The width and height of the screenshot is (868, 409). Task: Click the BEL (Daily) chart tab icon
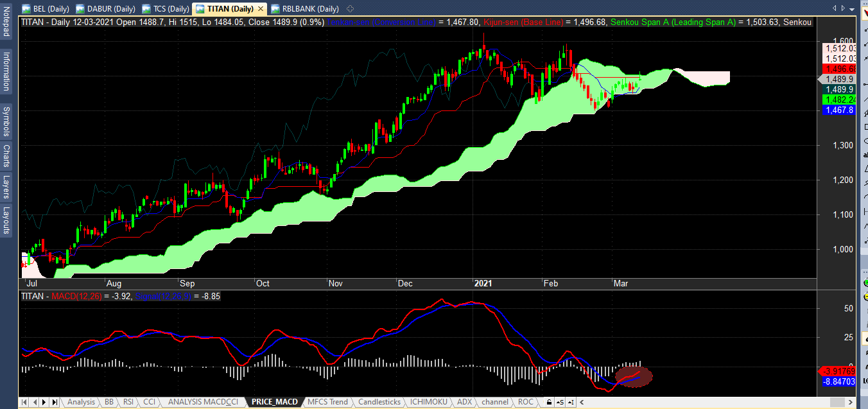click(x=26, y=9)
